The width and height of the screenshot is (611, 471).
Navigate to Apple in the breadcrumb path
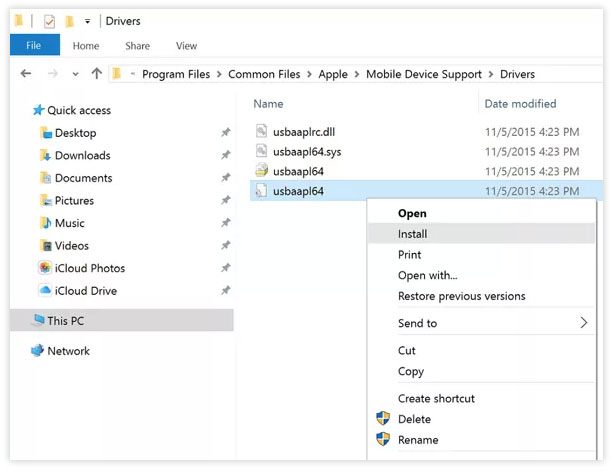click(x=333, y=74)
